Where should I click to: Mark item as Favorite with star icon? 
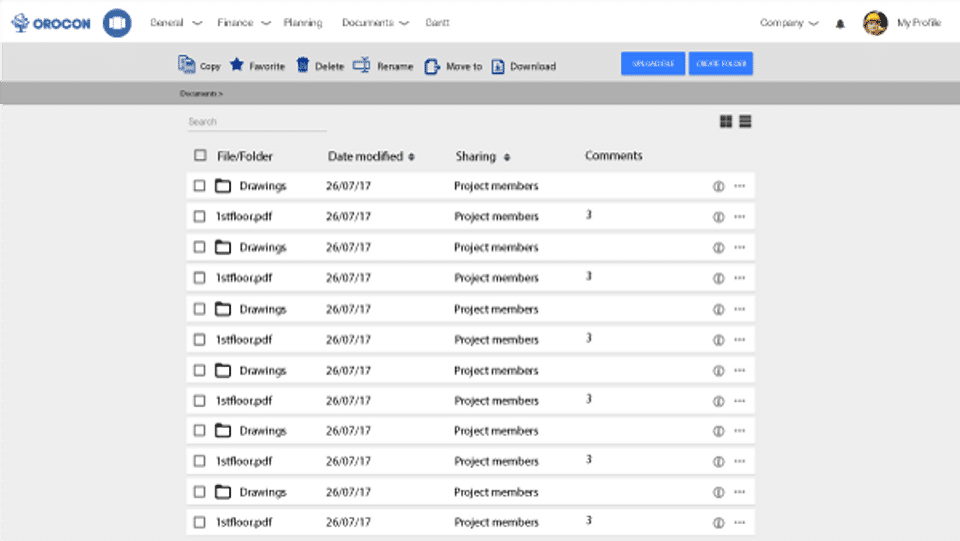237,65
